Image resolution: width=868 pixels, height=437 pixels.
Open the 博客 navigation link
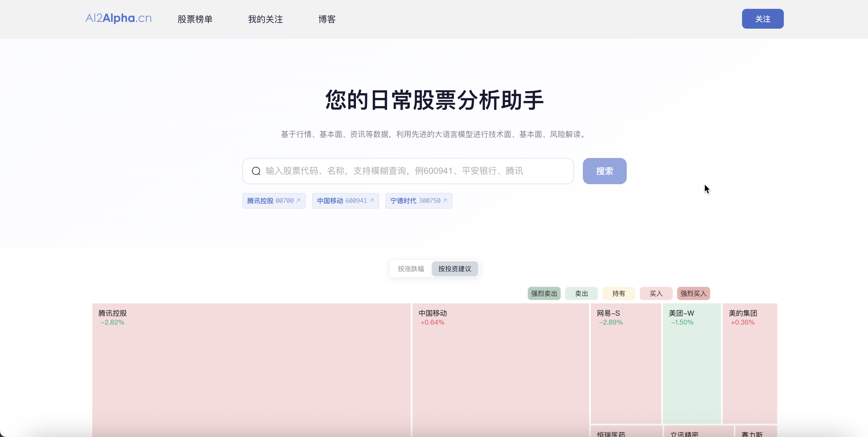pos(327,19)
